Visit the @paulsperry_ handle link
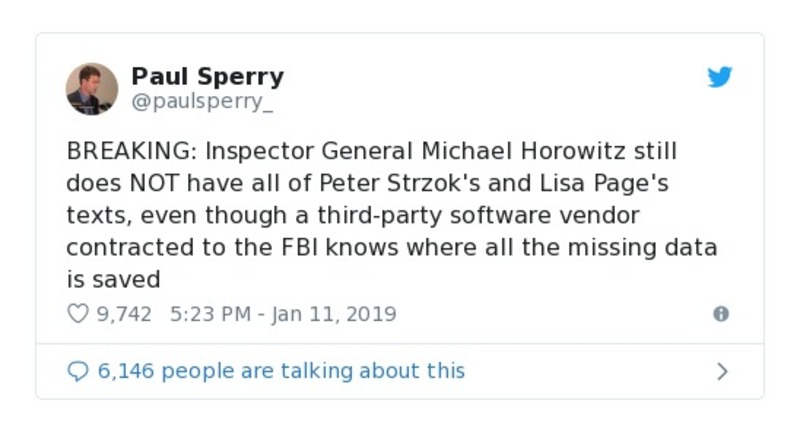This screenshot has width=800, height=432. (x=203, y=101)
